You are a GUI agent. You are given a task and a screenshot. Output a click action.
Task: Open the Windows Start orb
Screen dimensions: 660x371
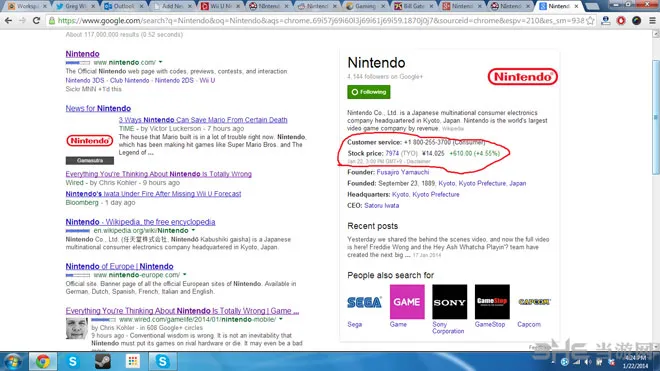[13, 362]
